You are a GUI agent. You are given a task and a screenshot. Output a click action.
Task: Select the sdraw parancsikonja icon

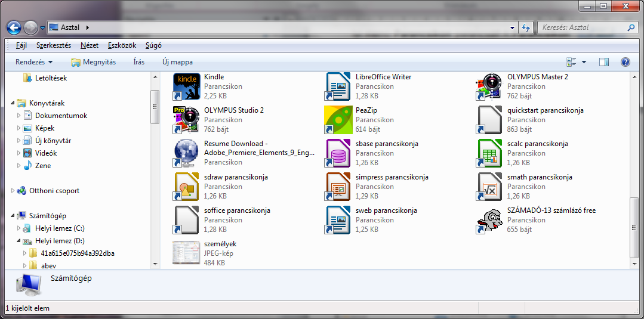click(x=186, y=187)
